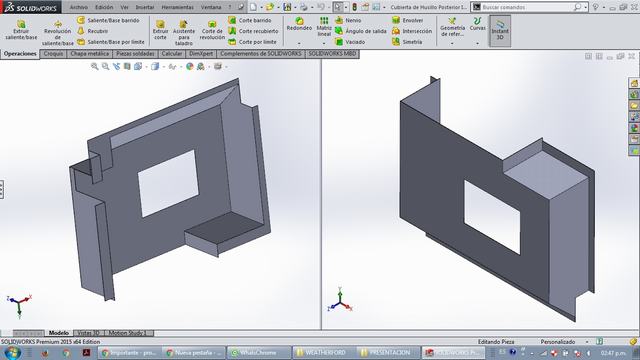Open the Motion Study 1 tab
640x360 pixels.
[x=127, y=333]
